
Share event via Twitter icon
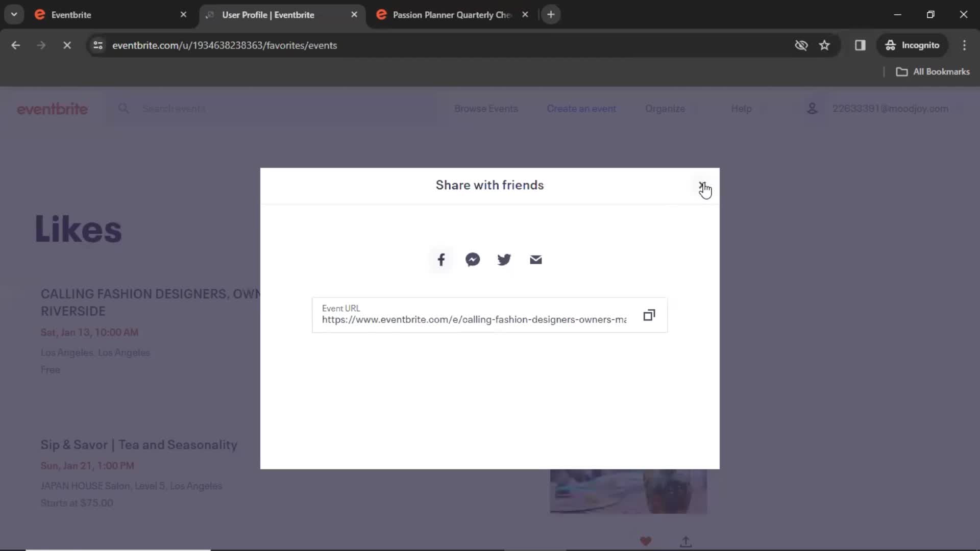coord(504,260)
